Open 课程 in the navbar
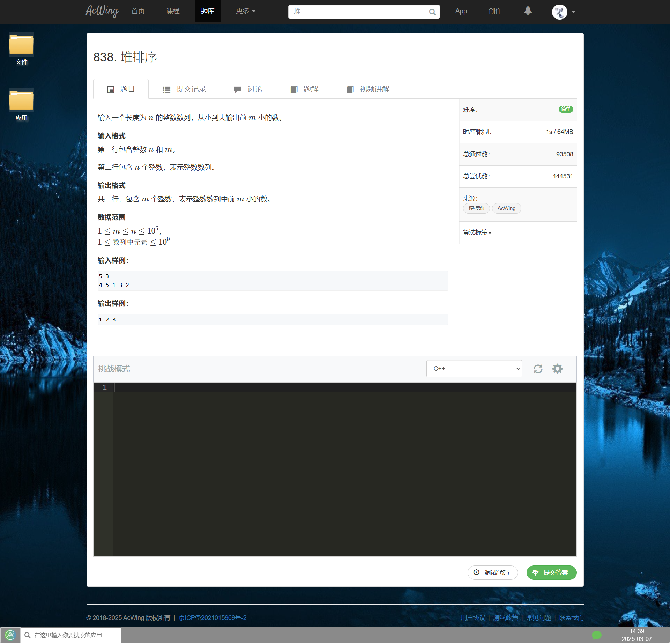670x644 pixels. pos(173,11)
